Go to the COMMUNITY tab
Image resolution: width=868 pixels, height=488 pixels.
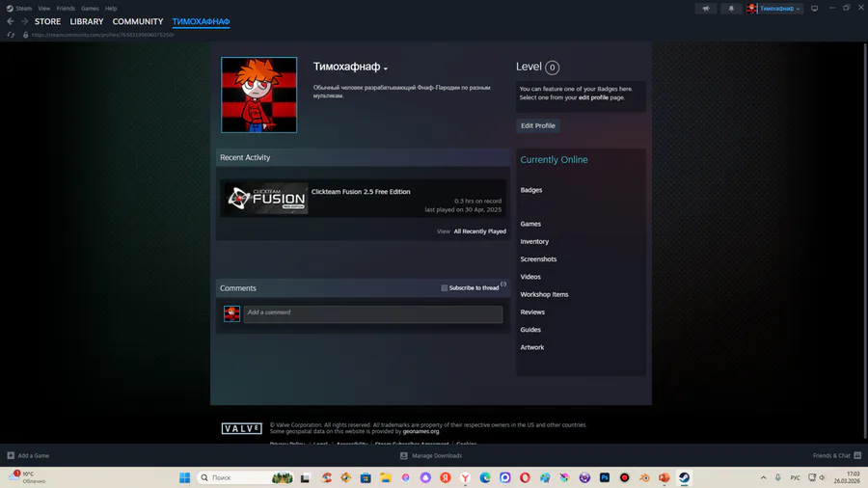pos(138,21)
